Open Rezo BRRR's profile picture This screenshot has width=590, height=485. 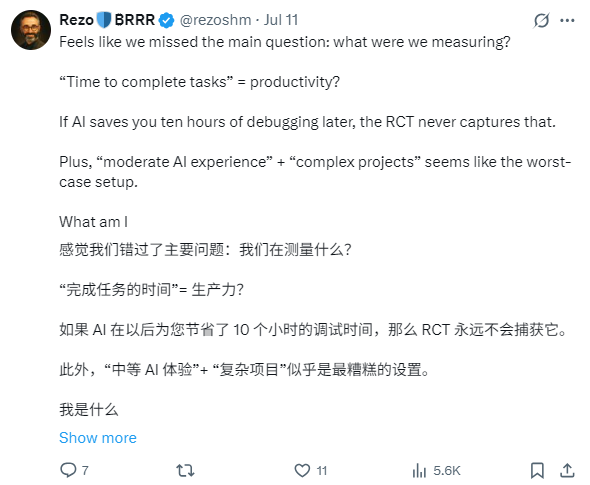click(31, 30)
